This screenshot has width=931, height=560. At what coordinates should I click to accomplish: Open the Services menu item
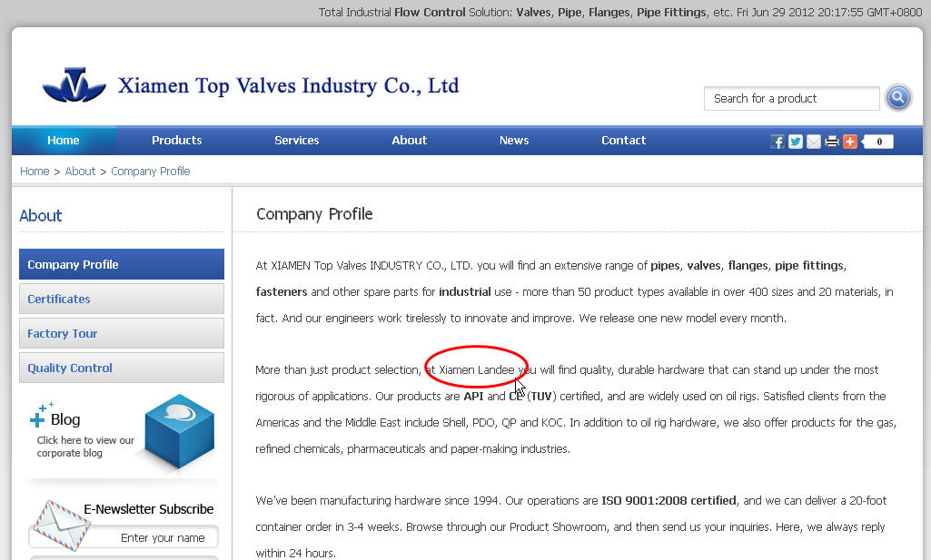(297, 141)
